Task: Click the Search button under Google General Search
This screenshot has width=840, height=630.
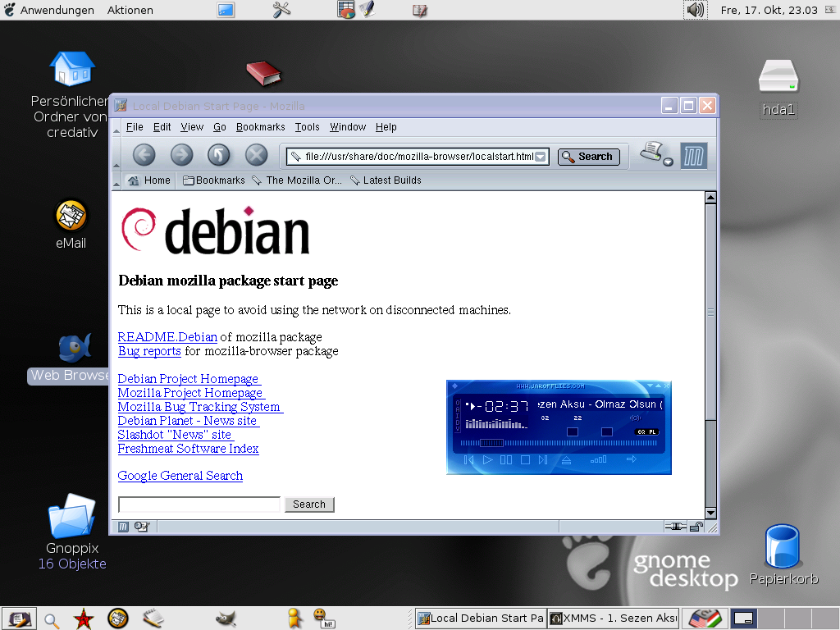Action: [x=309, y=504]
